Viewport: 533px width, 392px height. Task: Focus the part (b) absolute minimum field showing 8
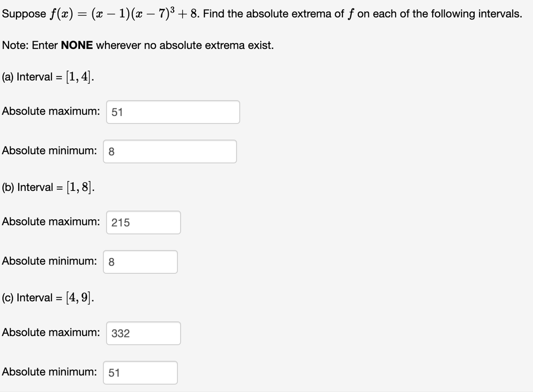(x=140, y=262)
